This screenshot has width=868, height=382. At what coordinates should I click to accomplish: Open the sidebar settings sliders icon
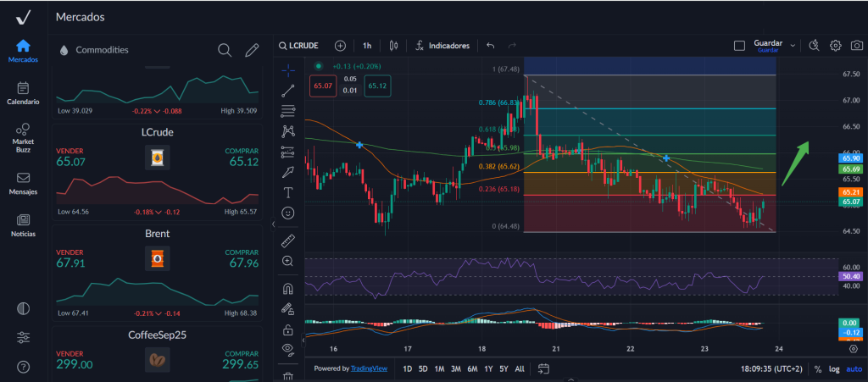click(x=23, y=337)
